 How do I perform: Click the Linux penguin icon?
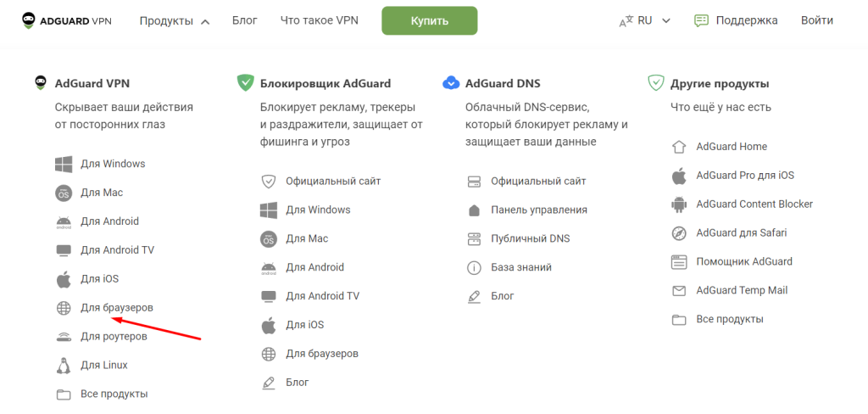pos(64,366)
